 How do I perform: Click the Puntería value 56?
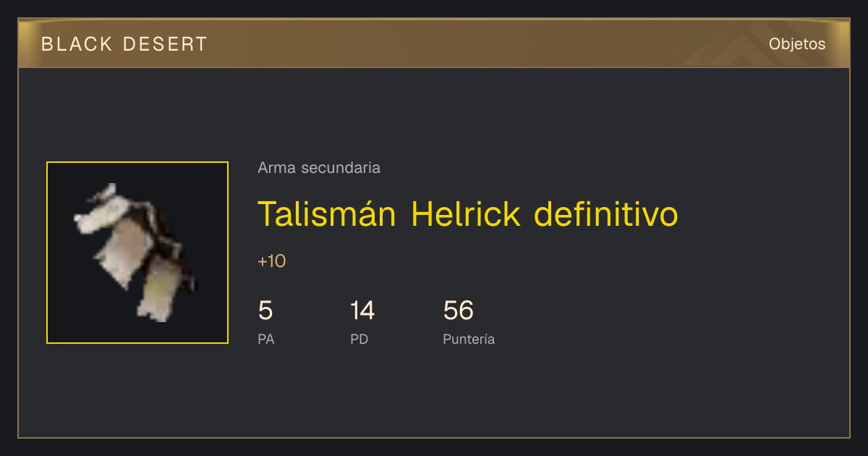coord(459,311)
